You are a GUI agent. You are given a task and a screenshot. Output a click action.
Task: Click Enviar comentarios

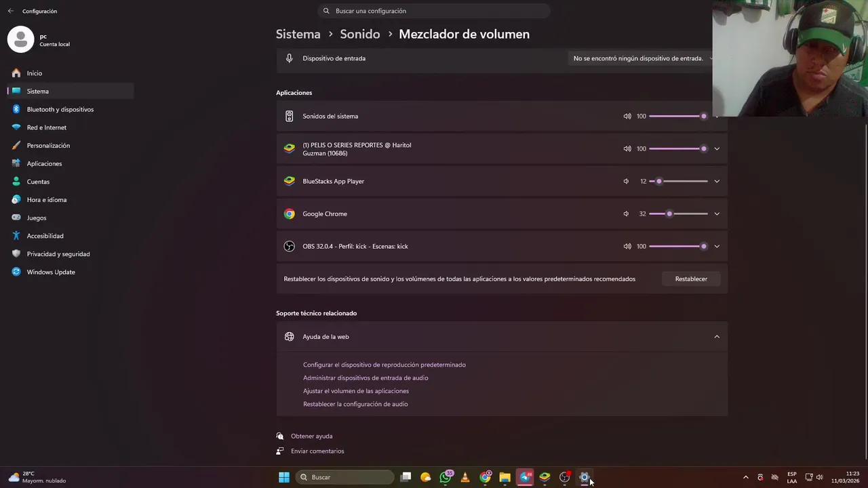click(317, 451)
